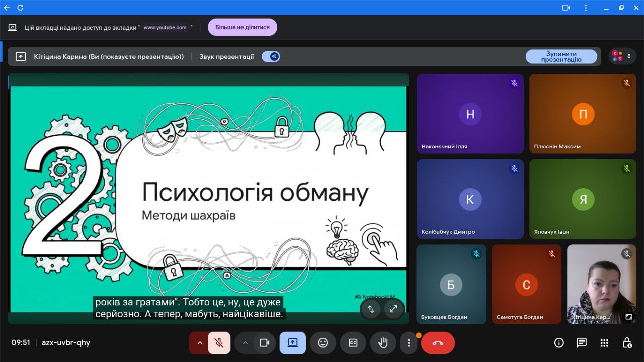Click 'Зупинити презентацію' button

coord(561,57)
